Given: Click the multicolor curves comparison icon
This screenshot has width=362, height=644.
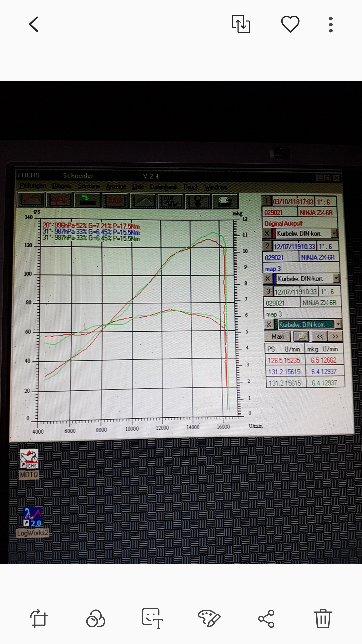Looking at the screenshot, I should (x=143, y=201).
